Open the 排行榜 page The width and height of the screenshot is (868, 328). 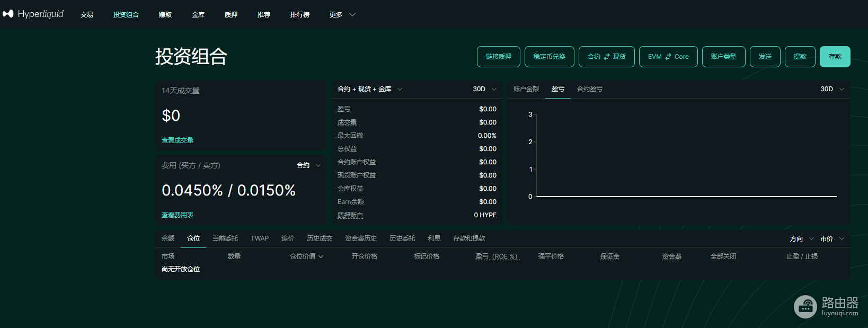[x=300, y=15]
